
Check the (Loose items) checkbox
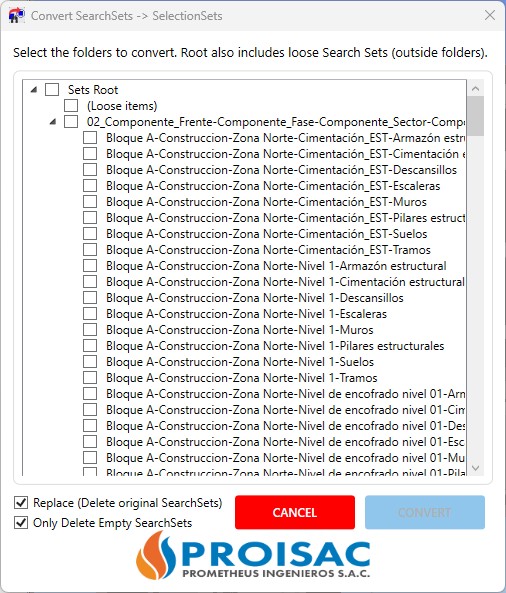pyautogui.click(x=71, y=106)
